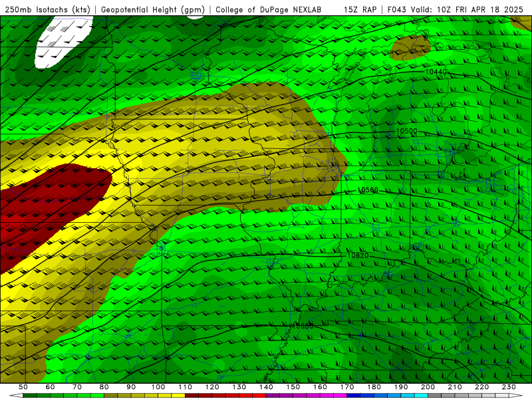This screenshot has height=399, width=532.
Task: Click the 10680 height contour label
Action: [x=303, y=326]
